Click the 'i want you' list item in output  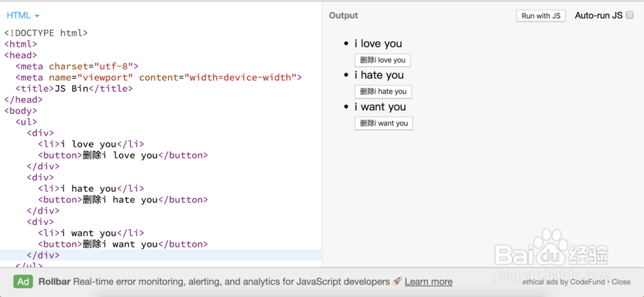point(380,107)
